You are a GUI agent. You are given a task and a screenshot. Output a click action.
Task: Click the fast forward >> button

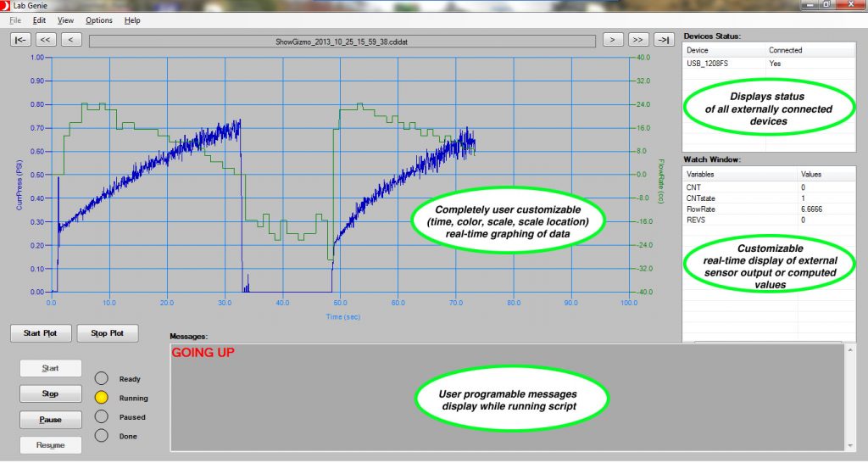click(638, 40)
